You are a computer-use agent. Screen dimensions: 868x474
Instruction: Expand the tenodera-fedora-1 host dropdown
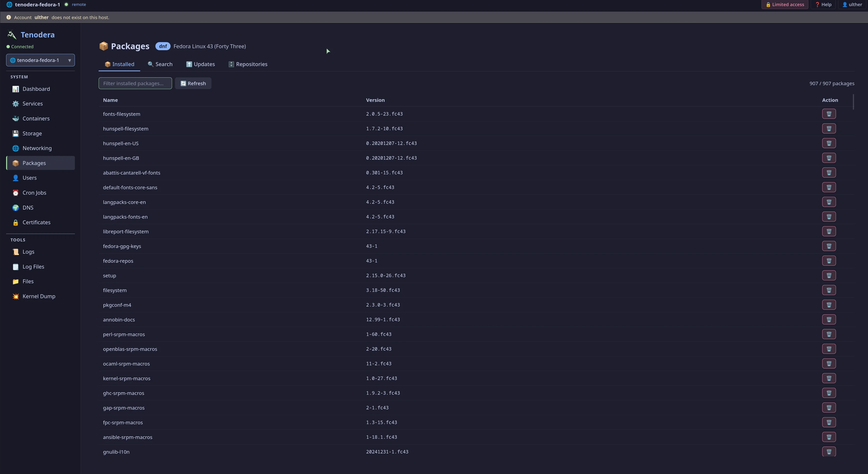point(40,60)
